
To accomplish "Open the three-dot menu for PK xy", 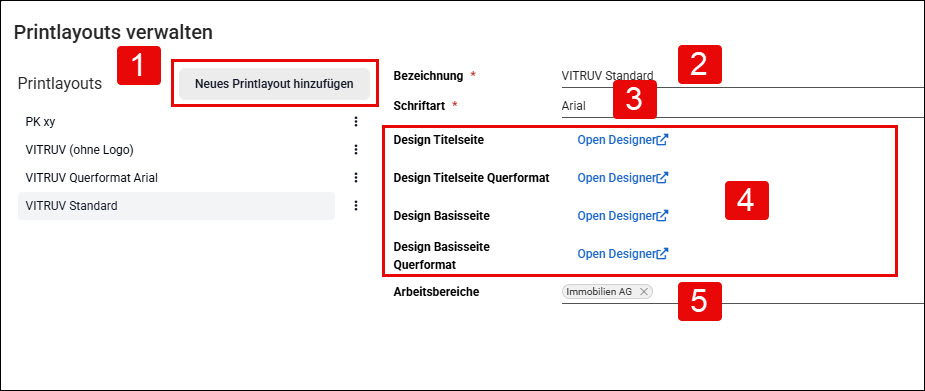I will [356, 121].
